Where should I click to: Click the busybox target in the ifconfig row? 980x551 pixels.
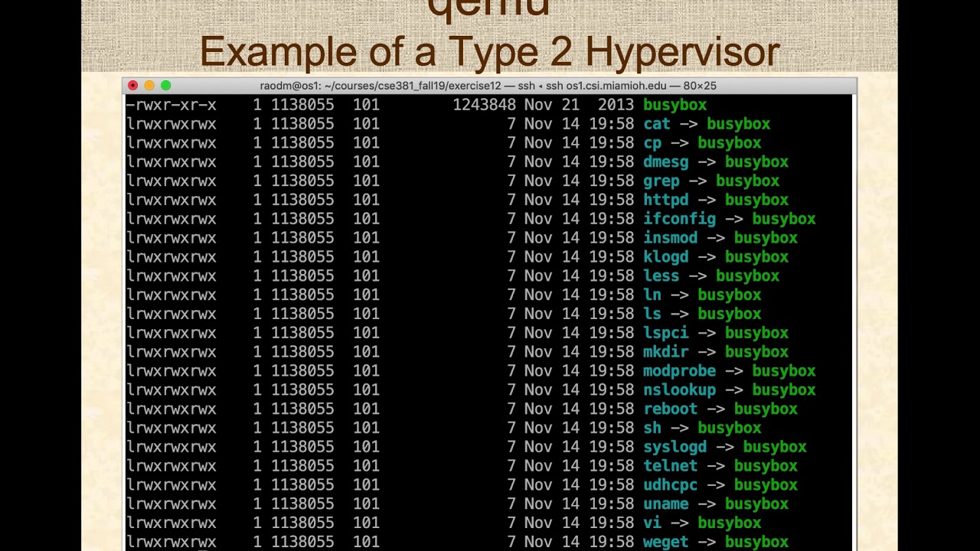click(x=783, y=219)
